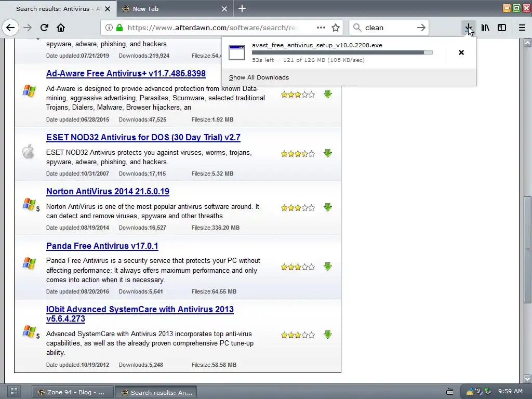
Task: Click the avast installer file icon
Action: point(237,52)
